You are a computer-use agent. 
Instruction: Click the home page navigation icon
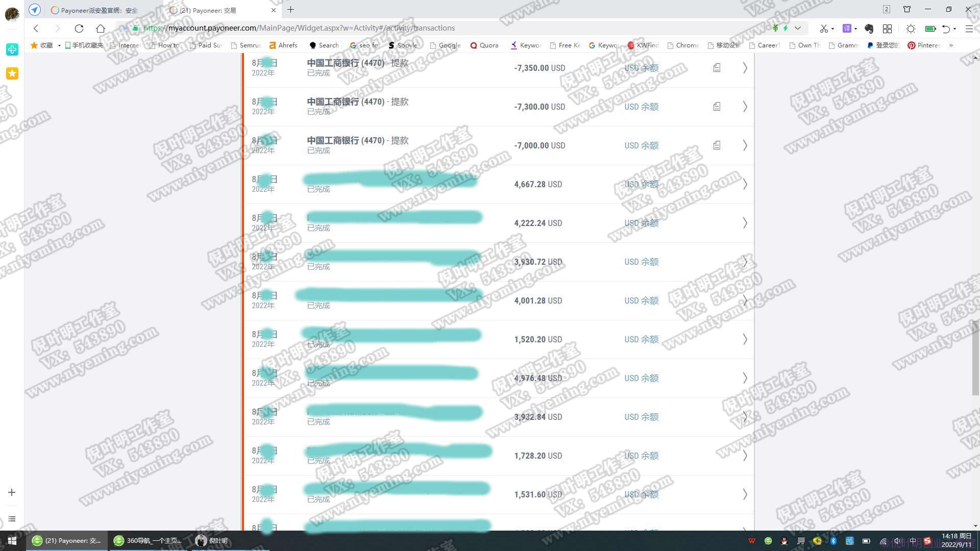click(100, 28)
